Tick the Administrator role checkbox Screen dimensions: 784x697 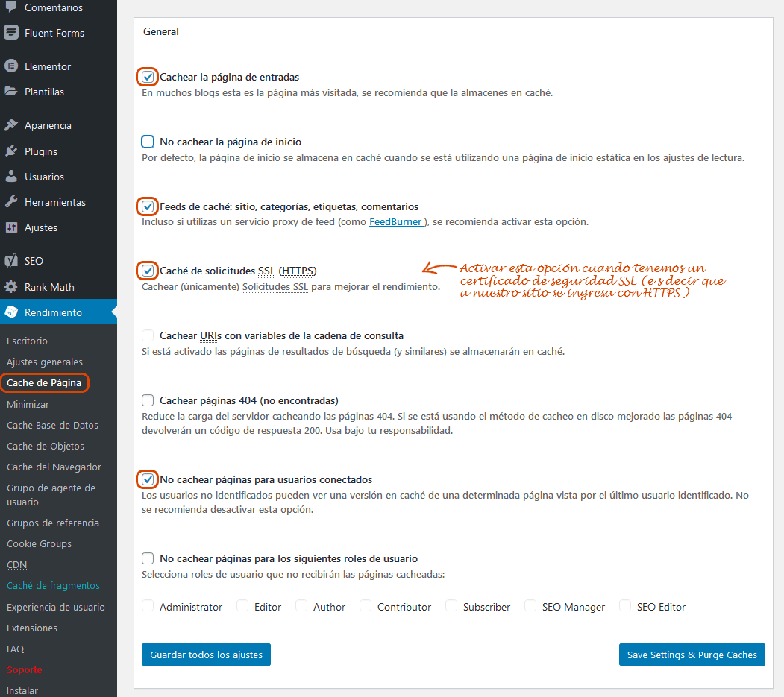pyautogui.click(x=148, y=606)
